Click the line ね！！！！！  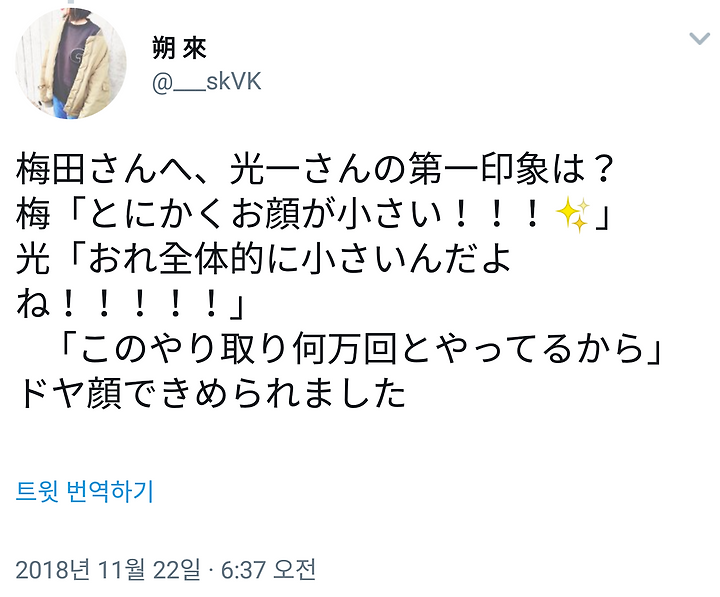(130, 304)
